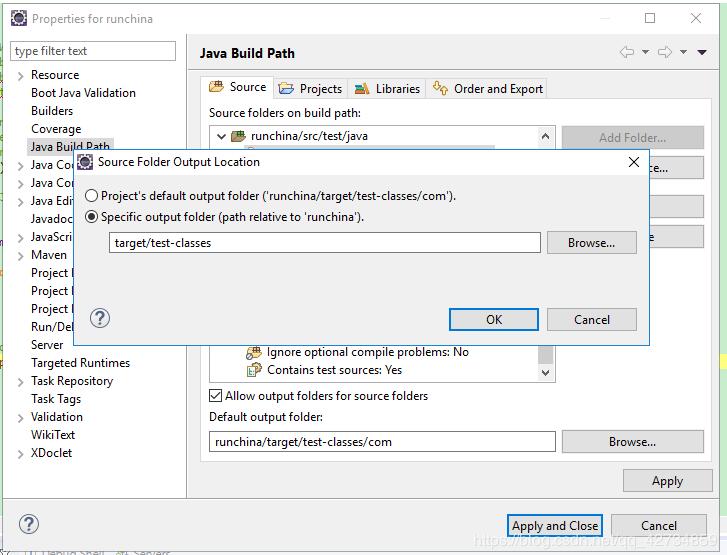Click the runchina/src/test/java source folder icon
The image size is (727, 555).
pos(238,135)
